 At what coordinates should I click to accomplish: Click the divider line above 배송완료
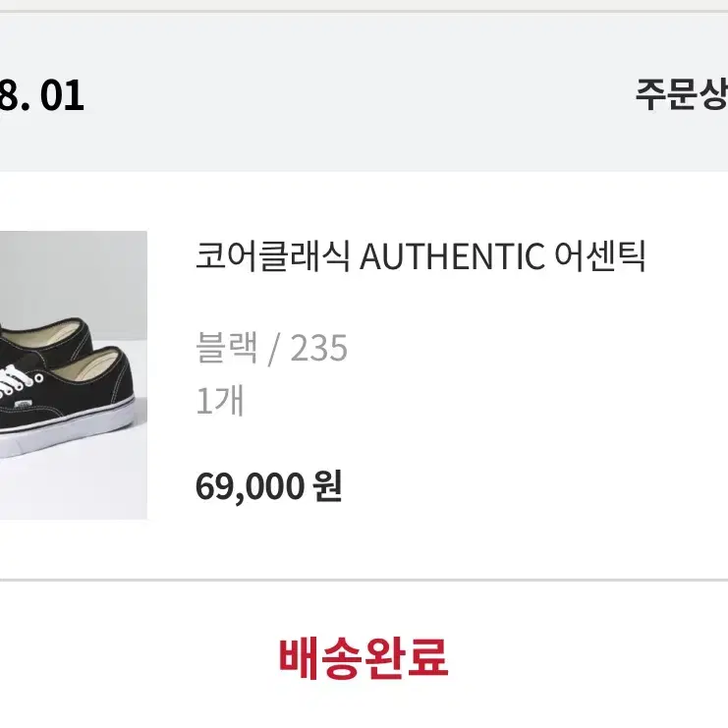[x=364, y=580]
